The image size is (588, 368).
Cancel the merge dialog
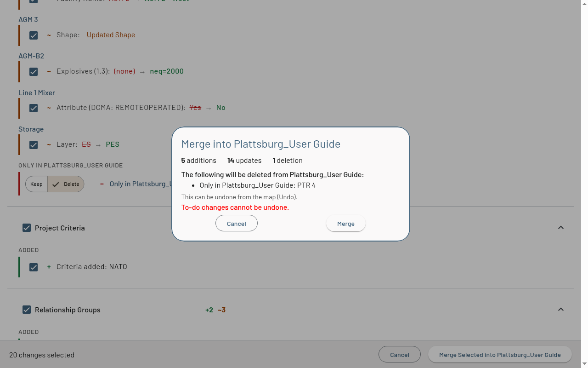(237, 224)
